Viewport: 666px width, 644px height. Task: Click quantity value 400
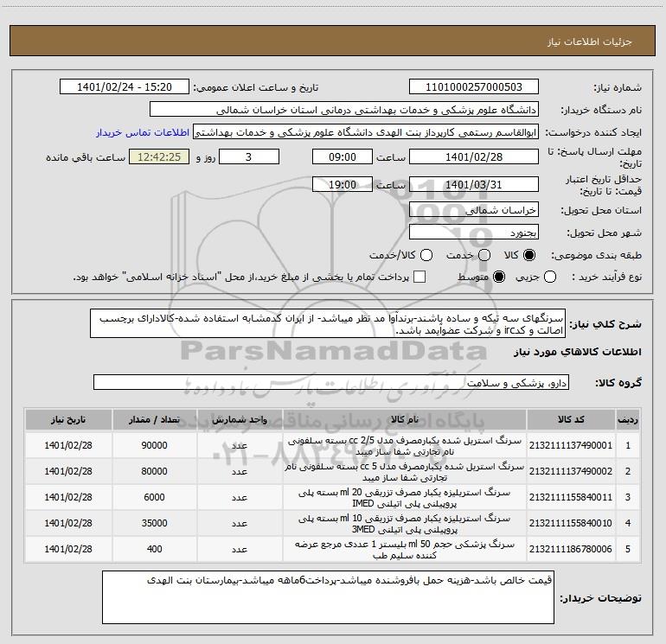(154, 549)
